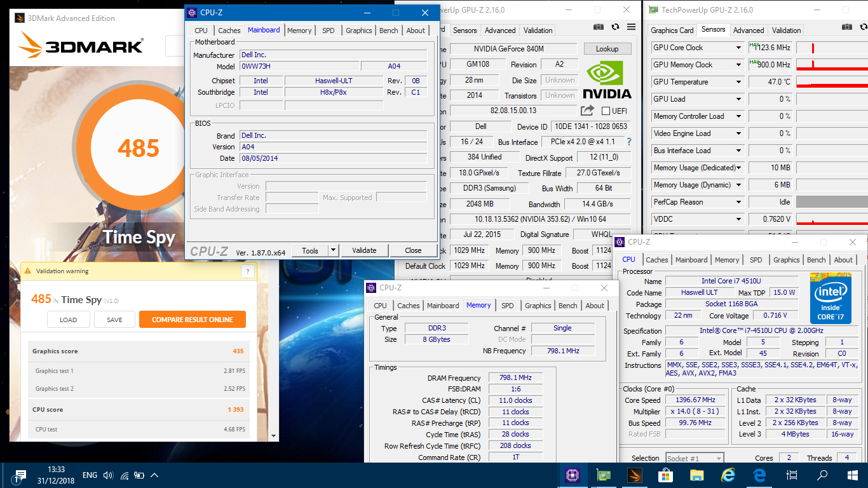Click the refresh icon in left GPU-Z window

point(615,27)
